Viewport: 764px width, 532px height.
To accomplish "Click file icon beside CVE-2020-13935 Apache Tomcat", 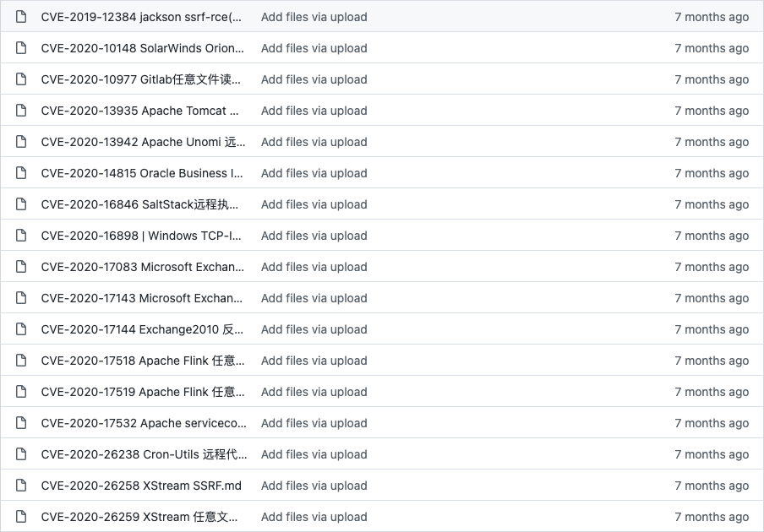I will click(x=21, y=111).
